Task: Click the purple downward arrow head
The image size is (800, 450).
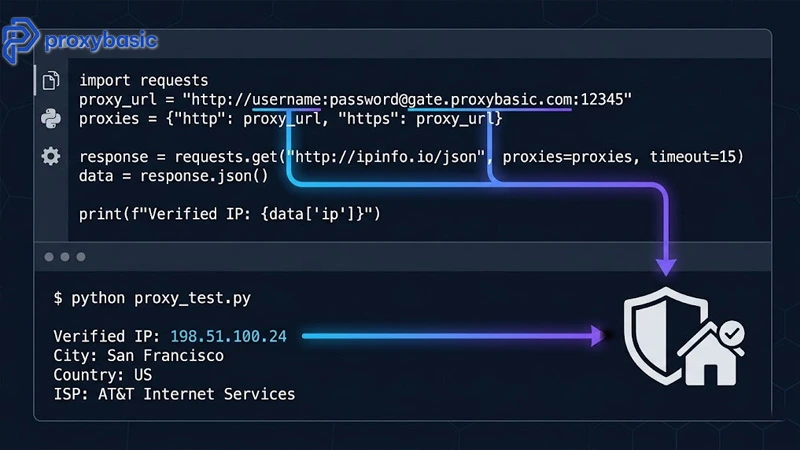Action: point(666,267)
